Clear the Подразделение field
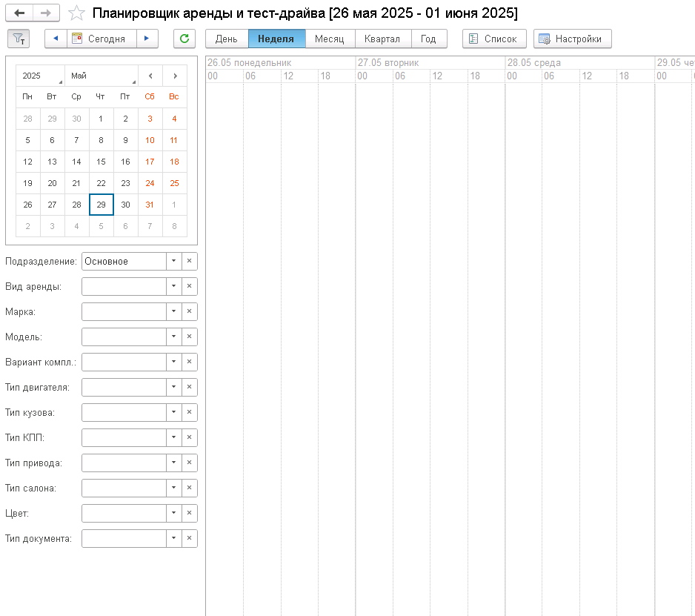This screenshot has width=695, height=616. click(189, 261)
